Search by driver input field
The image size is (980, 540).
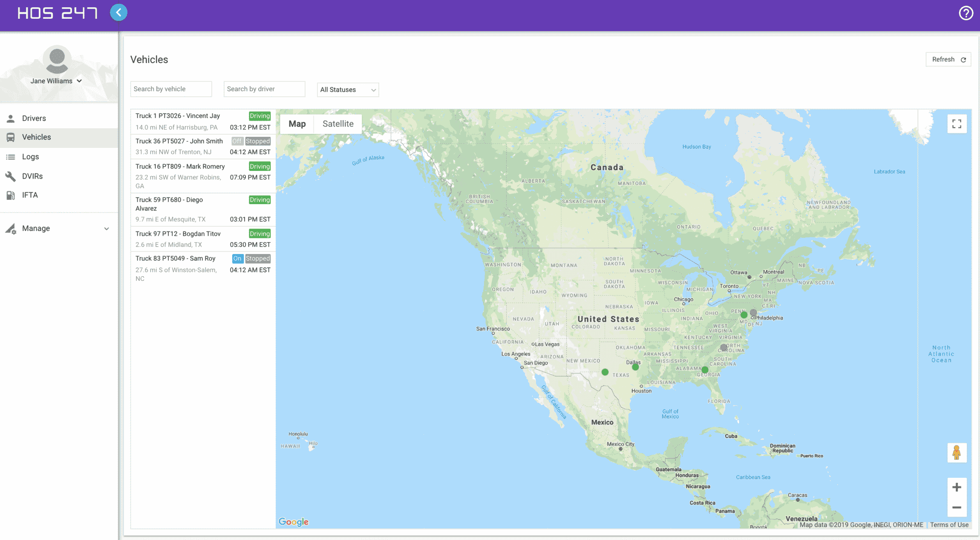(264, 89)
